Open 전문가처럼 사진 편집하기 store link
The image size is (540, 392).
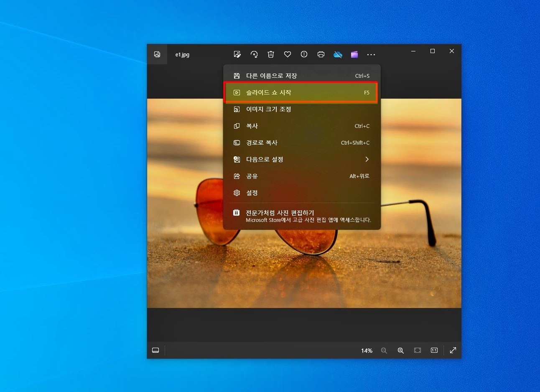click(x=302, y=216)
